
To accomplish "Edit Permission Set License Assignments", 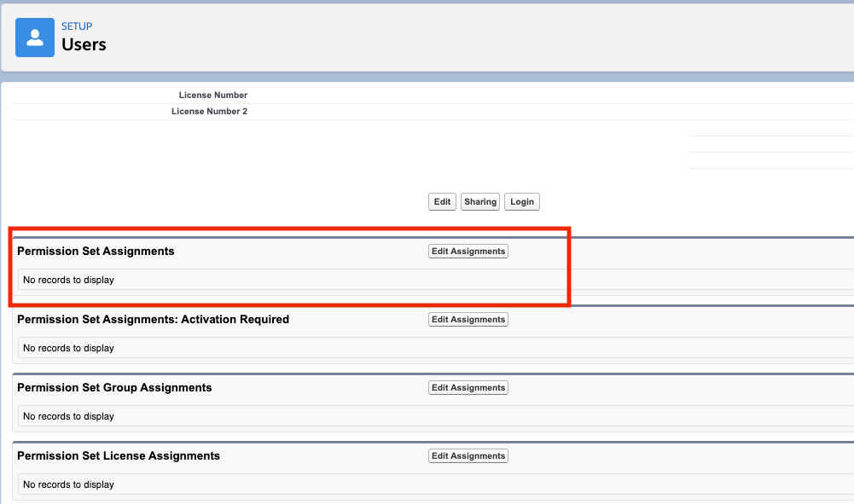I will [x=468, y=455].
